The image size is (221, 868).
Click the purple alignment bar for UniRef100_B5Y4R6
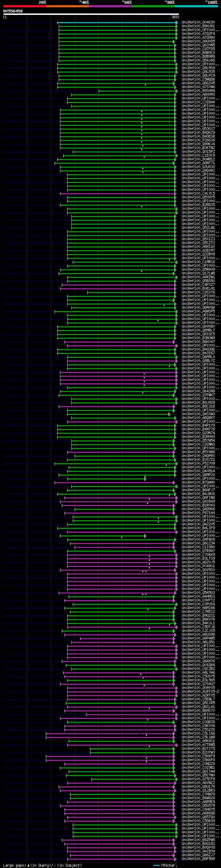(x=121, y=452)
